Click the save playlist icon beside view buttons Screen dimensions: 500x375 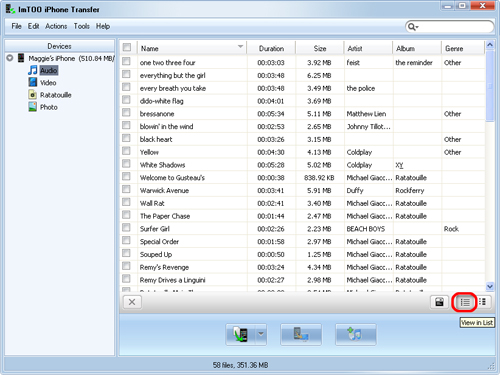(x=439, y=302)
